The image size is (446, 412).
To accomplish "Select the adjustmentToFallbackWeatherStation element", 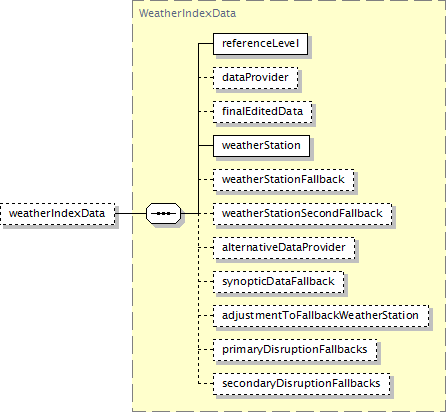I will (x=321, y=316).
